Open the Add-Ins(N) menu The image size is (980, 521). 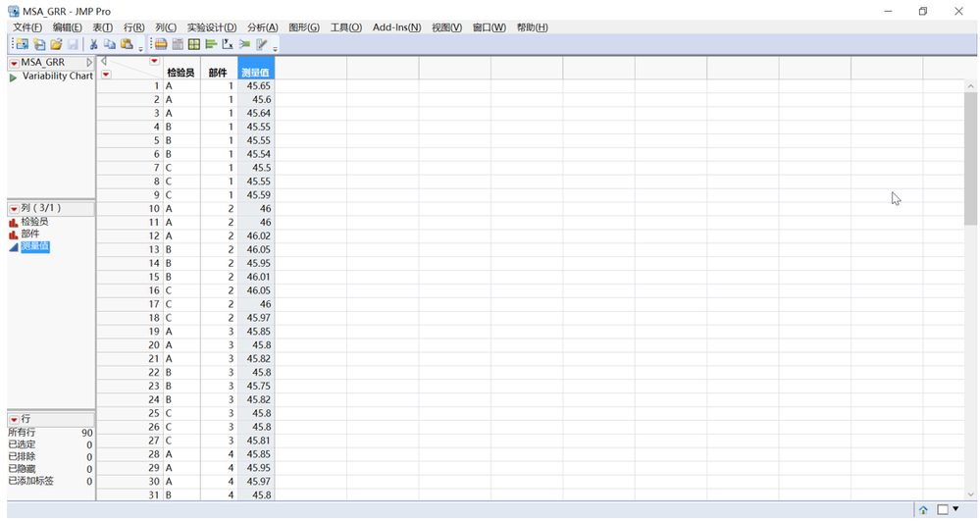397,27
